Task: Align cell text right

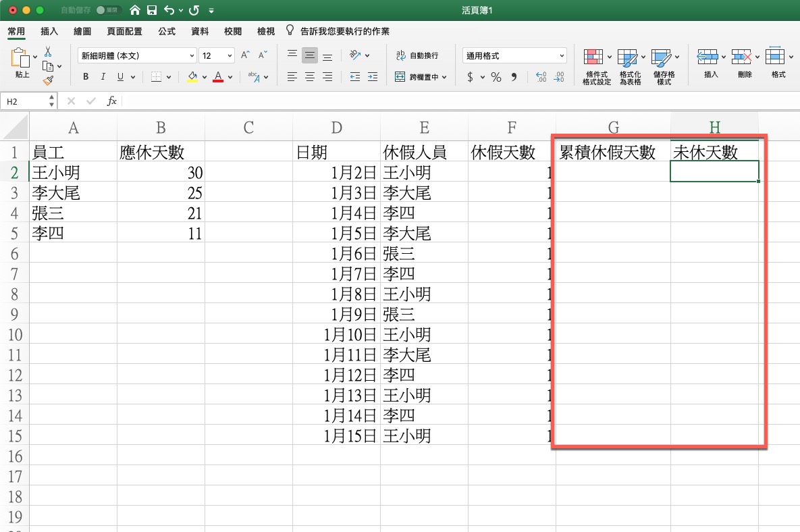Action: [x=327, y=77]
